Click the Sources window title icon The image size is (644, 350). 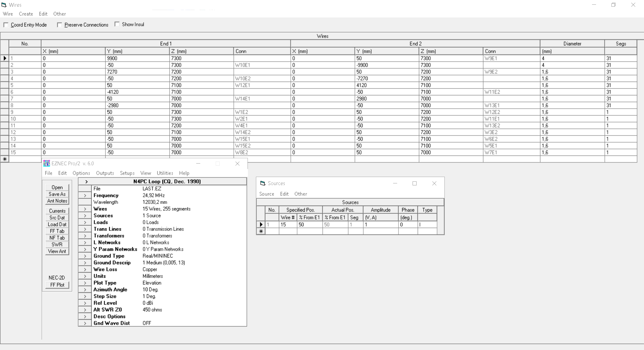point(263,183)
